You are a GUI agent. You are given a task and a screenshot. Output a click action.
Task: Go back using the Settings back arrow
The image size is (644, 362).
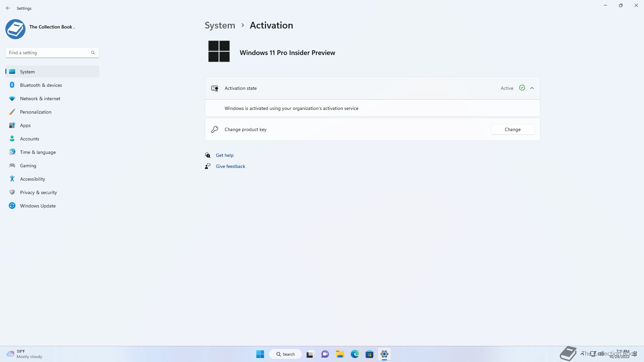8,8
